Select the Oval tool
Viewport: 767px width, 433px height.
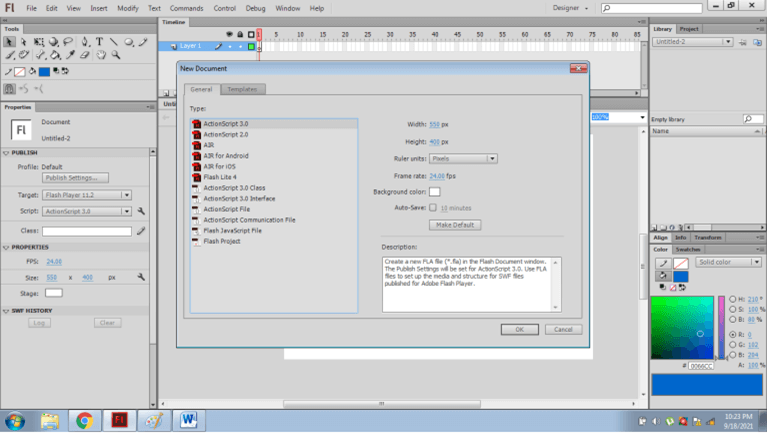[129, 42]
